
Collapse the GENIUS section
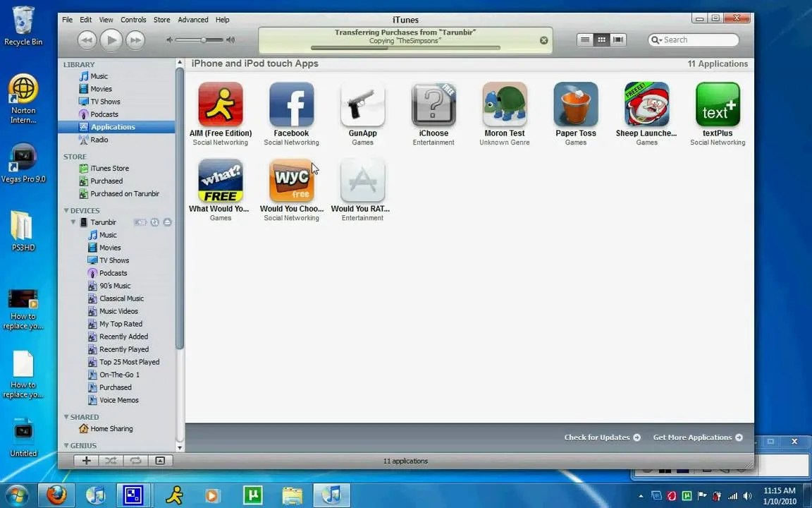pos(66,445)
